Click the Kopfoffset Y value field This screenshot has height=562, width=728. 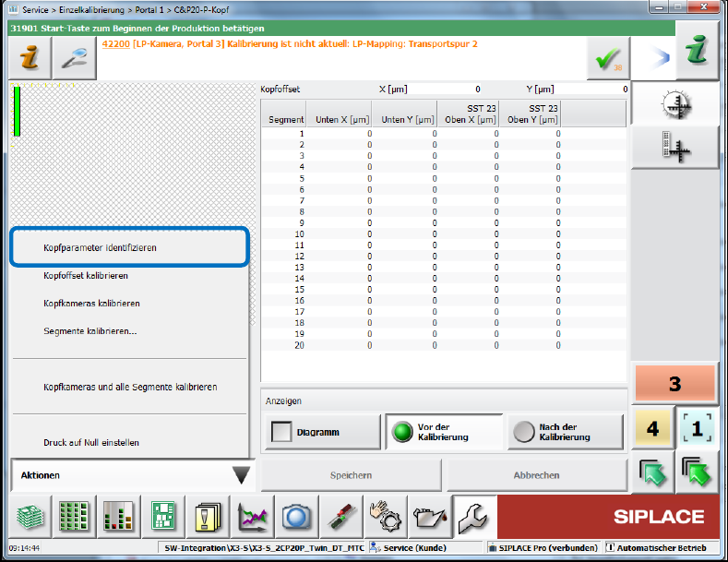point(592,90)
